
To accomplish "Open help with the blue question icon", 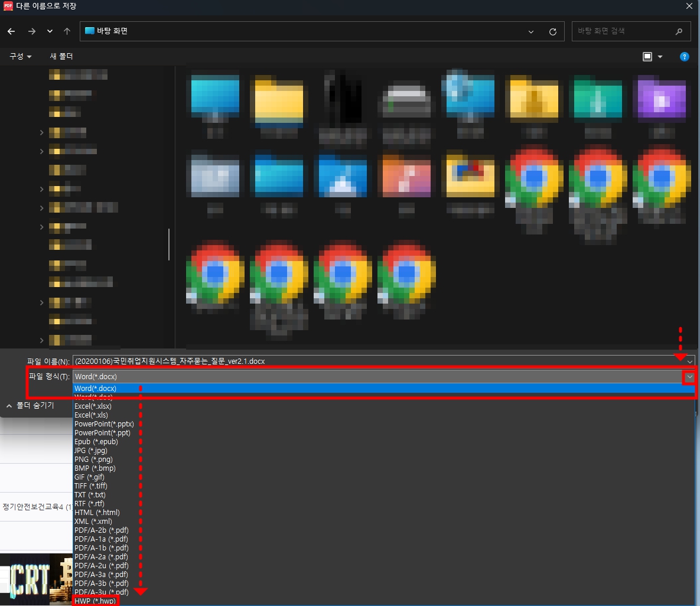I will (x=684, y=57).
